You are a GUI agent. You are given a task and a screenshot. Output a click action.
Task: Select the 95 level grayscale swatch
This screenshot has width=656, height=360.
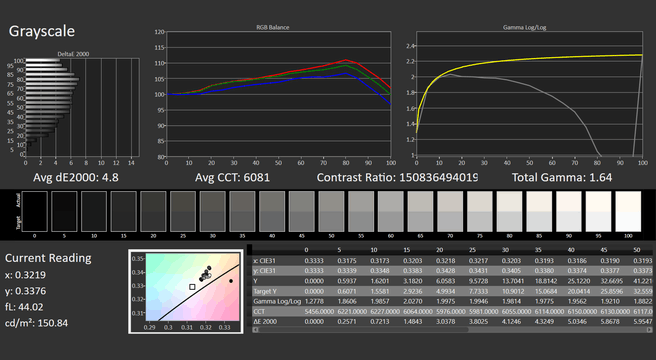[x=599, y=211]
